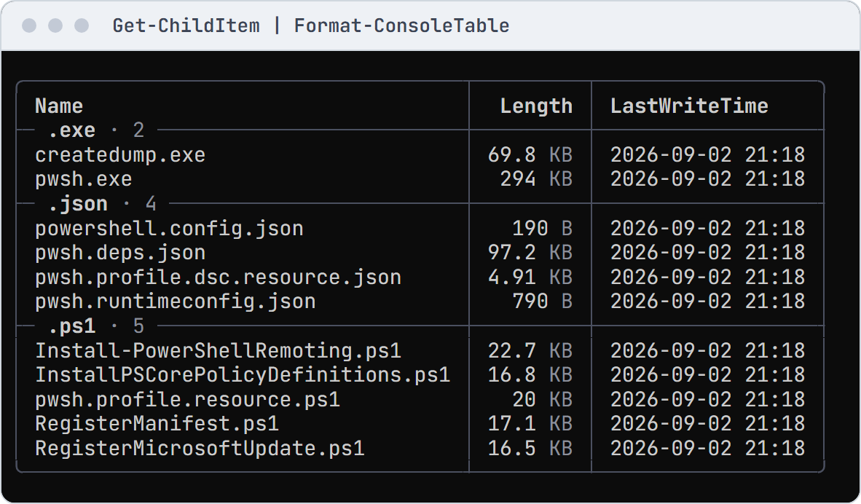Click the 16.5 KB length value

coord(530,448)
